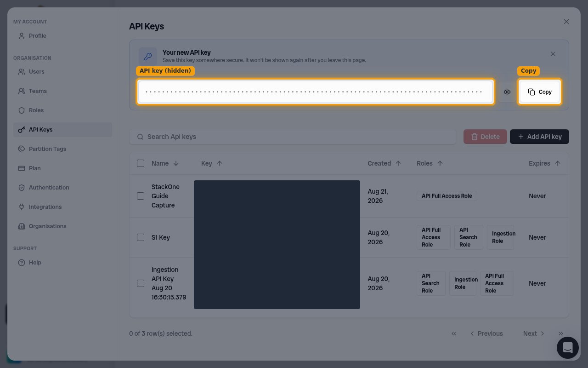Click the Next page button

click(534, 333)
